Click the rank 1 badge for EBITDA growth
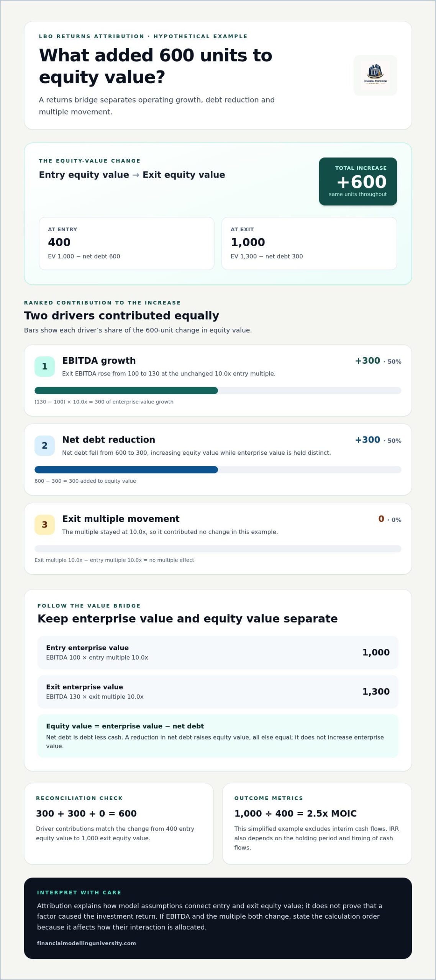This screenshot has height=980, width=436. tap(45, 366)
